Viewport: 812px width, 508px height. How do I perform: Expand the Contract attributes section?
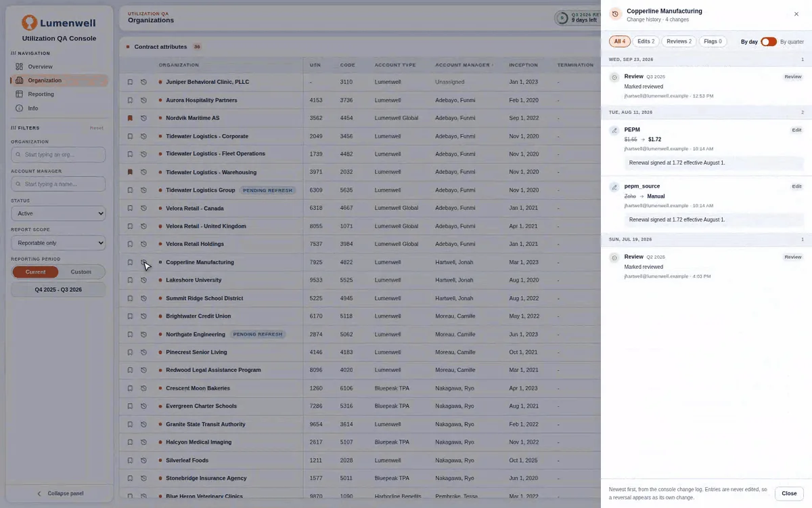(160, 47)
